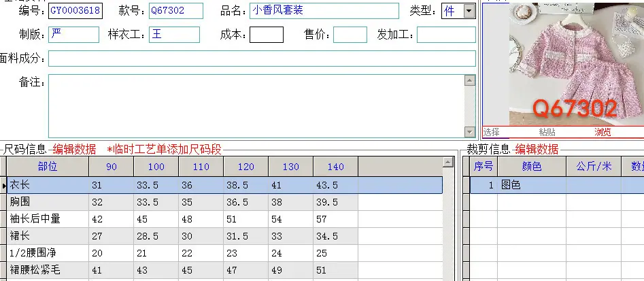644x281 pixels.
Task: Click 浏览 under the product image
Action: pos(603,132)
